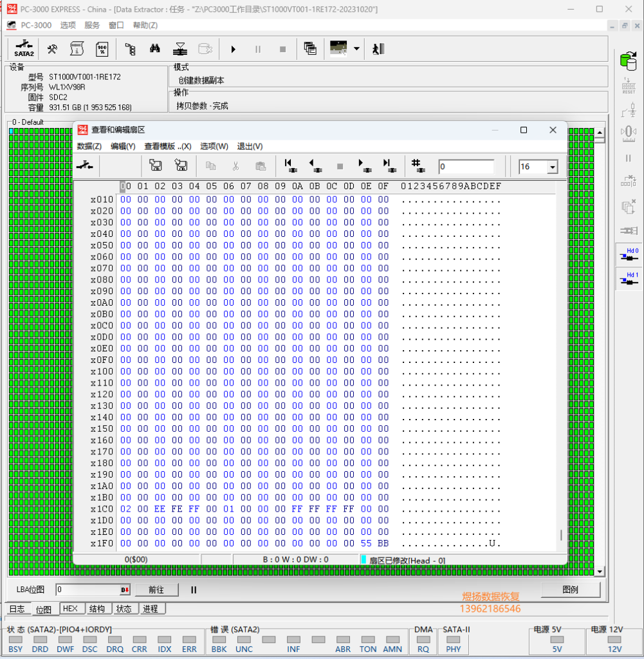The width and height of the screenshot is (644, 659).
Task: Click the tree structure icon in main toolbar
Action: point(130,49)
